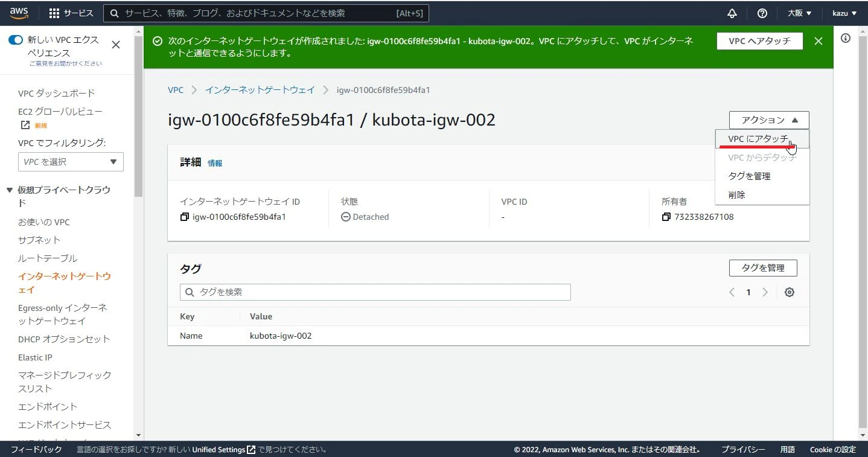Open the kazu account menu
This screenshot has width=868, height=457.
(x=844, y=13)
